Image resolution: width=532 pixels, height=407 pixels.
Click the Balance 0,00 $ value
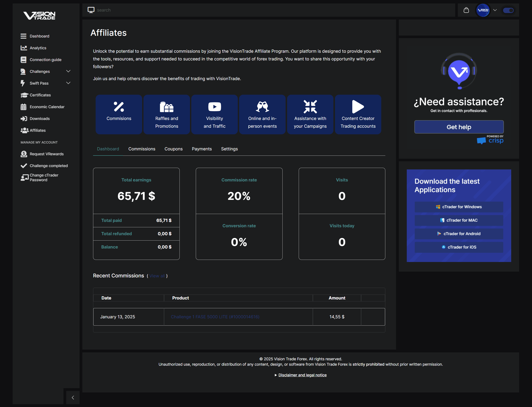pyautogui.click(x=165, y=247)
